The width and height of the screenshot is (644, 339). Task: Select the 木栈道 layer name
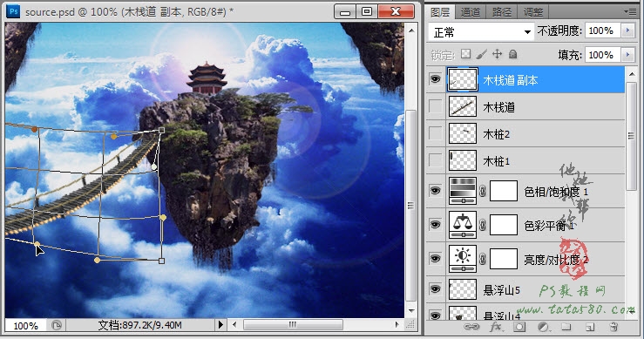(x=499, y=107)
